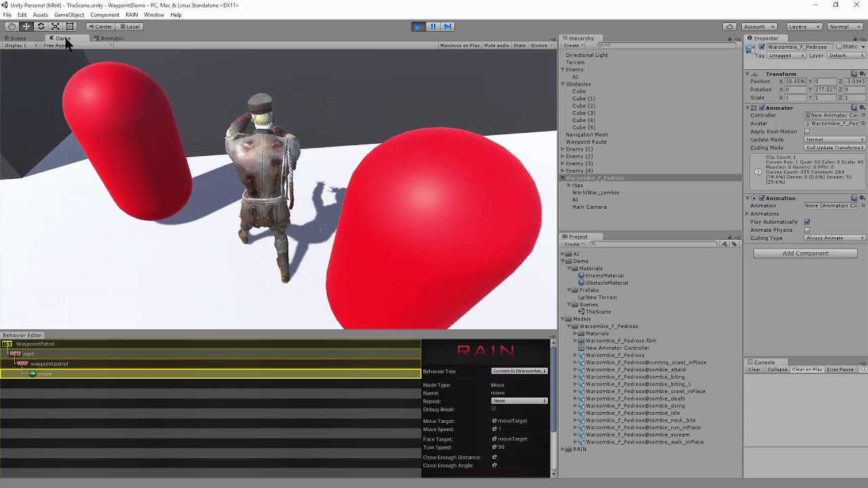Screen dimensions: 868x488
Task: Open Animator component help icon
Action: click(854, 108)
